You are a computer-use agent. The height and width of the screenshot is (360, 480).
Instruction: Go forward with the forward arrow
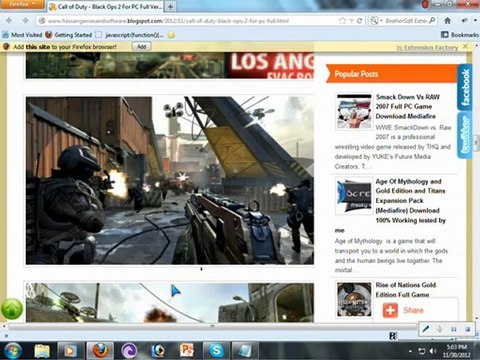pyautogui.click(x=25, y=21)
